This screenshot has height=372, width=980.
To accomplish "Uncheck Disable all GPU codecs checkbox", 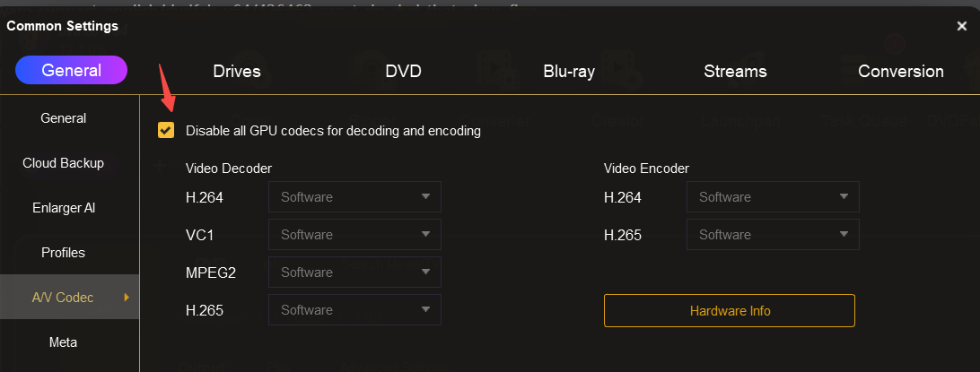I will point(166,131).
